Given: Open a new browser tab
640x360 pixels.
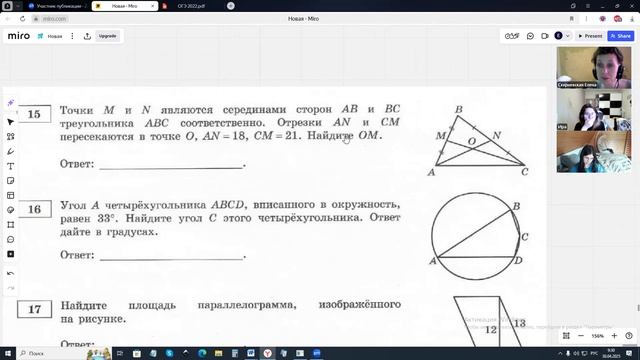Looking at the screenshot, I should 231,6.
